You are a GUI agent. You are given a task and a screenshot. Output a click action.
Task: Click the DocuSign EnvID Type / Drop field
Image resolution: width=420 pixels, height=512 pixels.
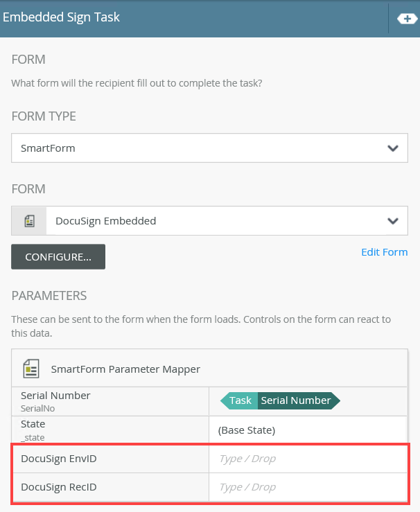308,459
